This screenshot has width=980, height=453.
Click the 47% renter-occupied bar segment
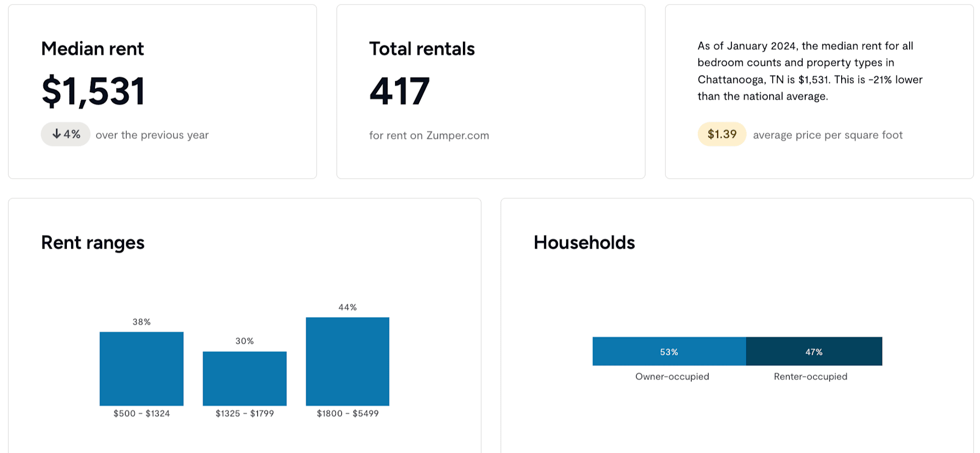(814, 351)
